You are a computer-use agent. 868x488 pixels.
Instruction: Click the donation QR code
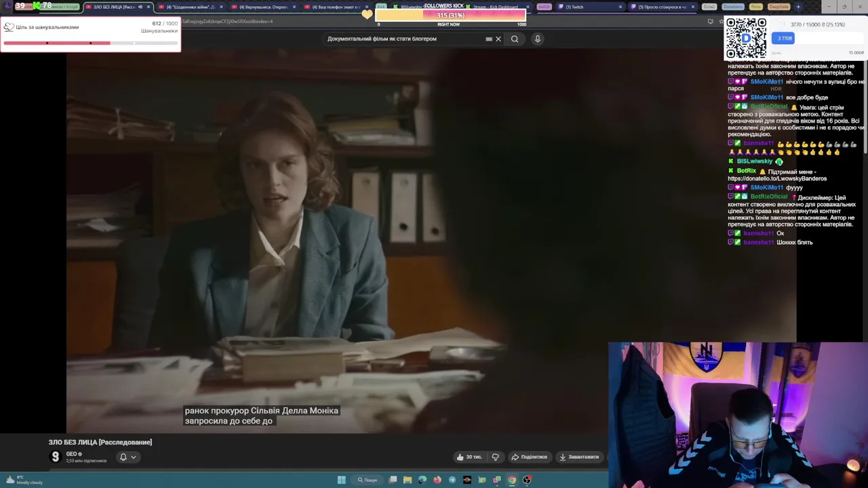(x=746, y=38)
